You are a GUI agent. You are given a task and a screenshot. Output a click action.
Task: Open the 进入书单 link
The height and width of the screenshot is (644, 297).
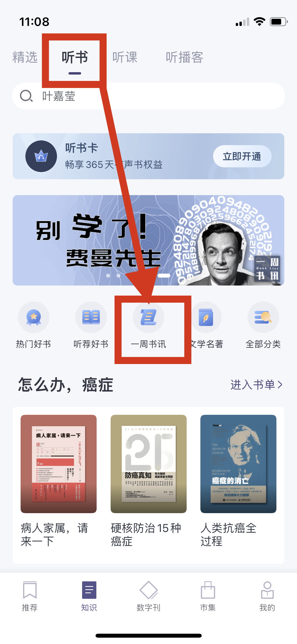[x=256, y=385]
